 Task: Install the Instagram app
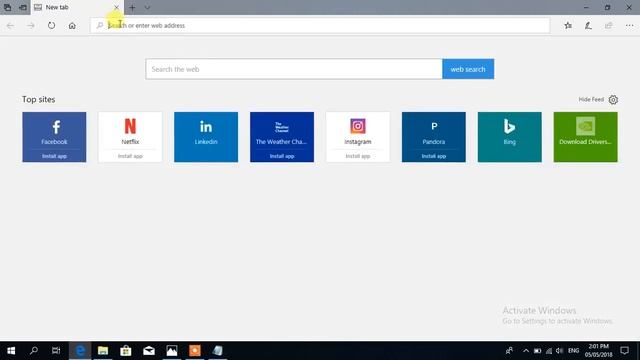tap(358, 156)
